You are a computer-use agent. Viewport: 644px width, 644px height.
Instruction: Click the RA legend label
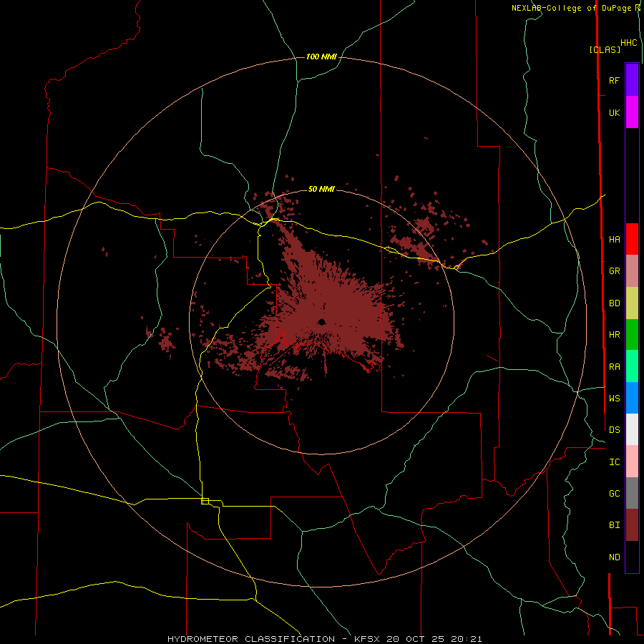[x=614, y=367]
